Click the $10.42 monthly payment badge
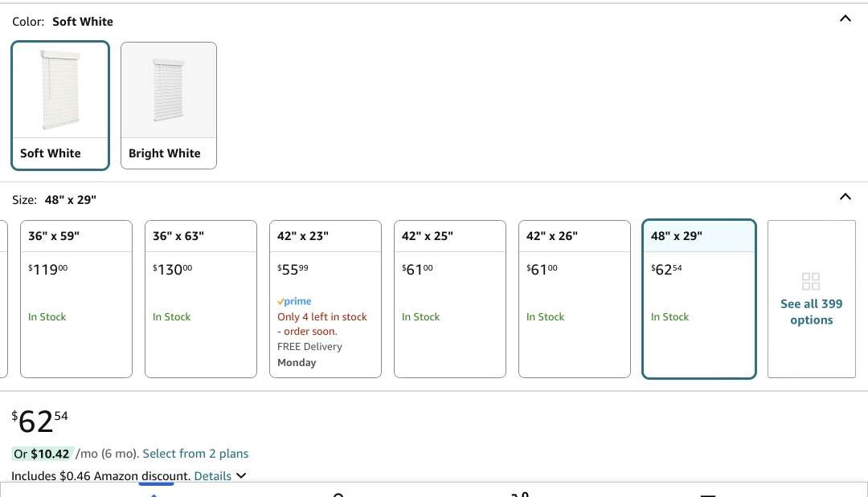 coord(43,454)
